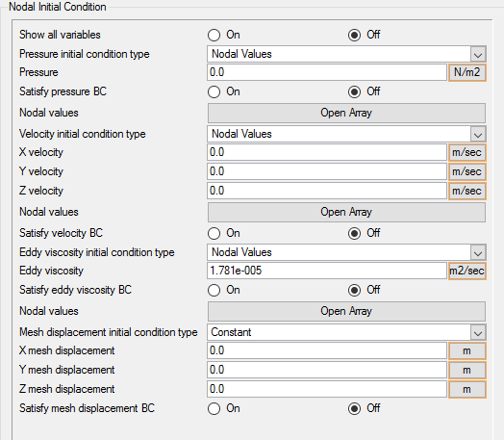Click into the Pressure value field
This screenshot has height=440, width=504.
coord(327,72)
